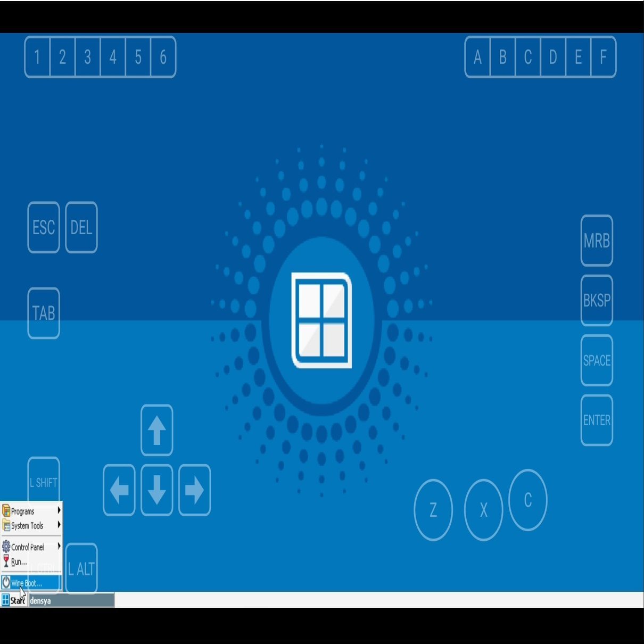Open the System Tools submenu
The image size is (644, 644).
tap(32, 525)
